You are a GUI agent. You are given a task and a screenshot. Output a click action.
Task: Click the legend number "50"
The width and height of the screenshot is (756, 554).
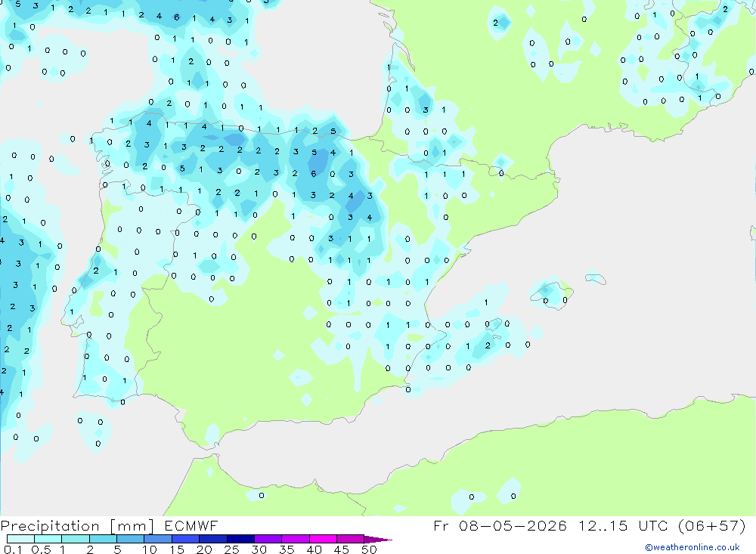click(369, 549)
